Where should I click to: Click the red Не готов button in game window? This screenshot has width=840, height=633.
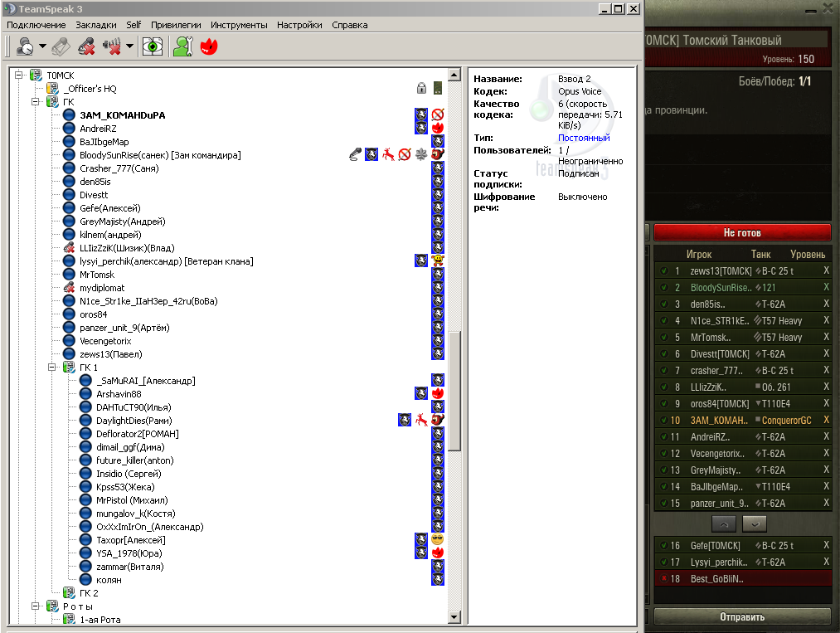click(742, 232)
